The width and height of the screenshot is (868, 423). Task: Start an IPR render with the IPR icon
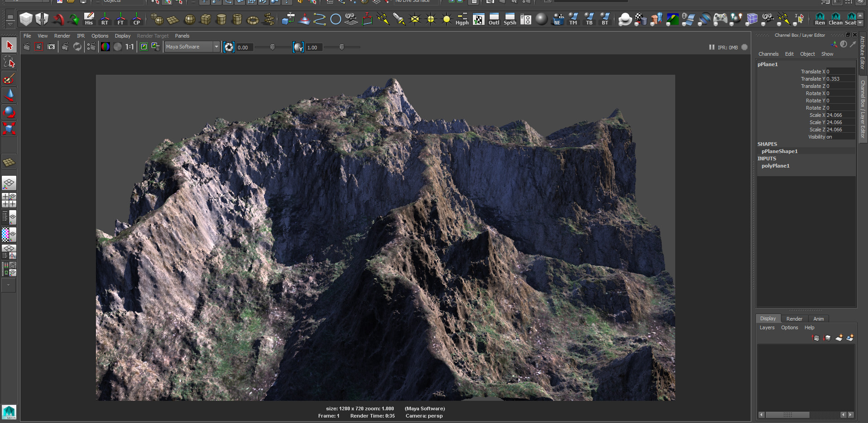pyautogui.click(x=65, y=47)
